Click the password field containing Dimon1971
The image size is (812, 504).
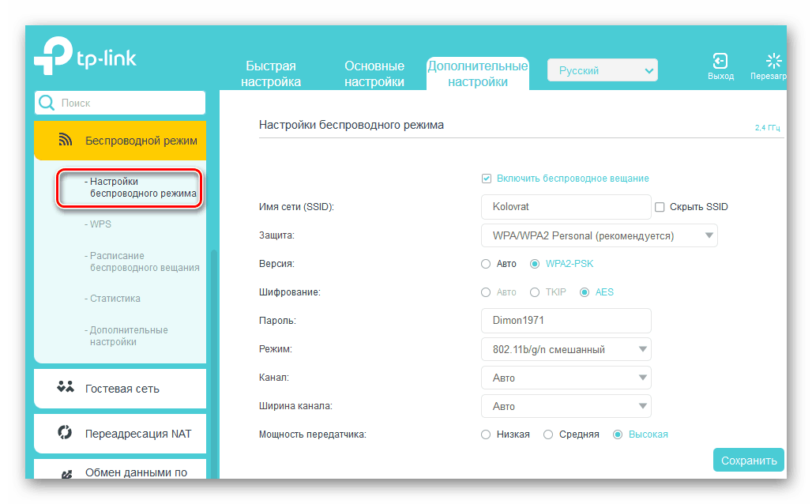[566, 321]
